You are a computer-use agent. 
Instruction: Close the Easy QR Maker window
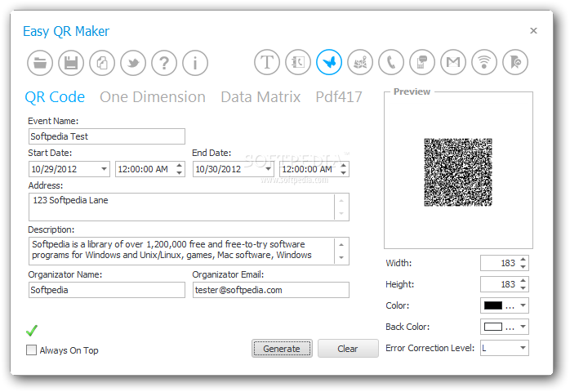point(533,30)
